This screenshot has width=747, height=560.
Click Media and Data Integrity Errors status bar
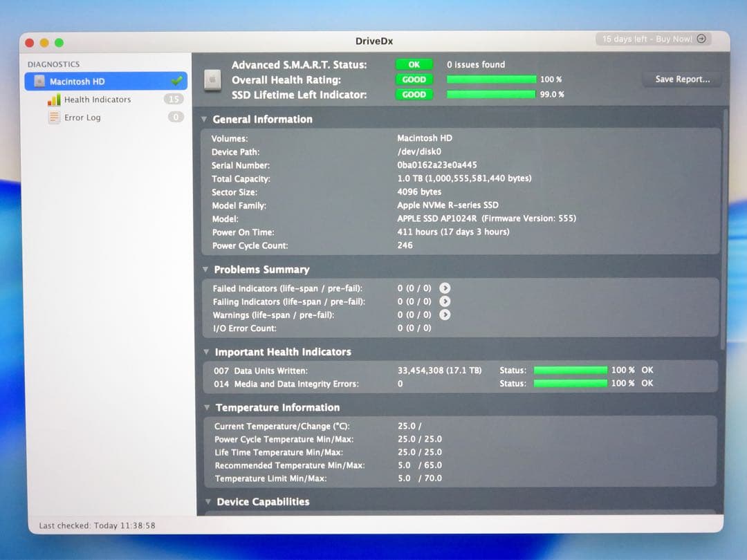tap(570, 383)
